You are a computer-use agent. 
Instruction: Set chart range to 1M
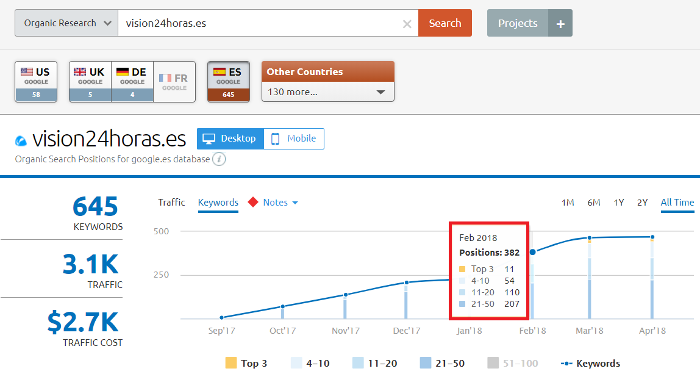pyautogui.click(x=567, y=203)
